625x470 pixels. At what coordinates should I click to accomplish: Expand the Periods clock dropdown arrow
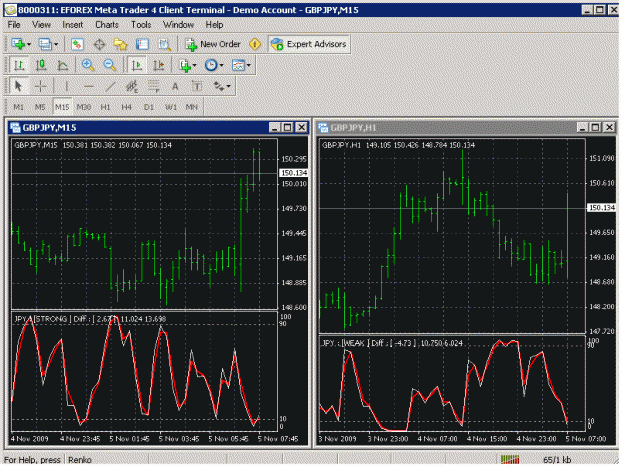(x=222, y=65)
